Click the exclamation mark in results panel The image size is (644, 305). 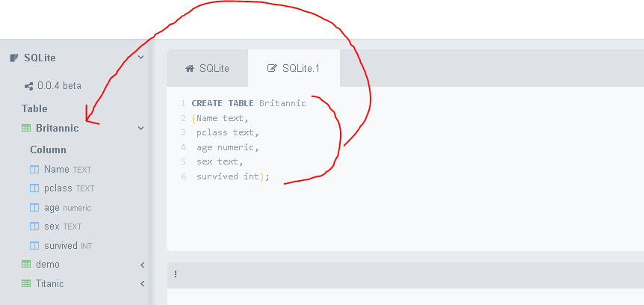(x=176, y=274)
